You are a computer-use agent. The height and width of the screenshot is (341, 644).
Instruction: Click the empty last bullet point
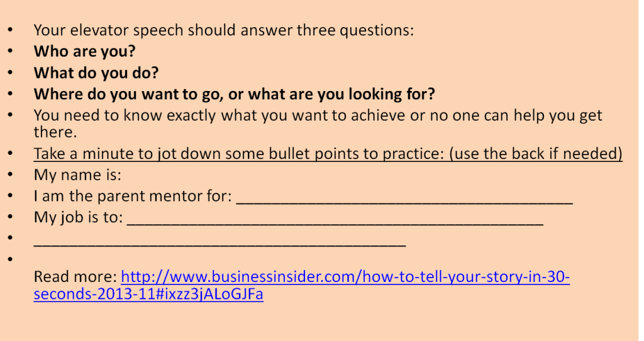[x=10, y=259]
